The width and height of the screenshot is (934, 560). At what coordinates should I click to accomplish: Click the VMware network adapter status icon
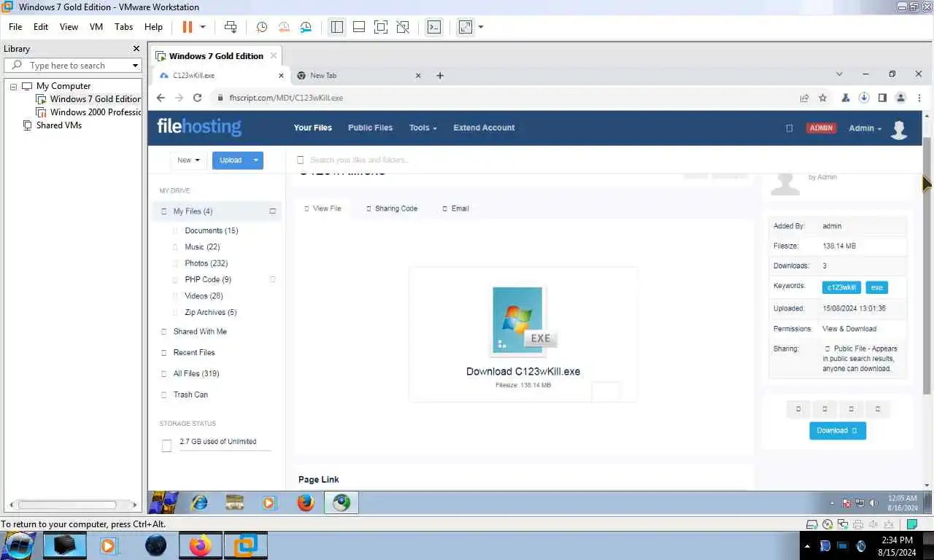coord(842,524)
